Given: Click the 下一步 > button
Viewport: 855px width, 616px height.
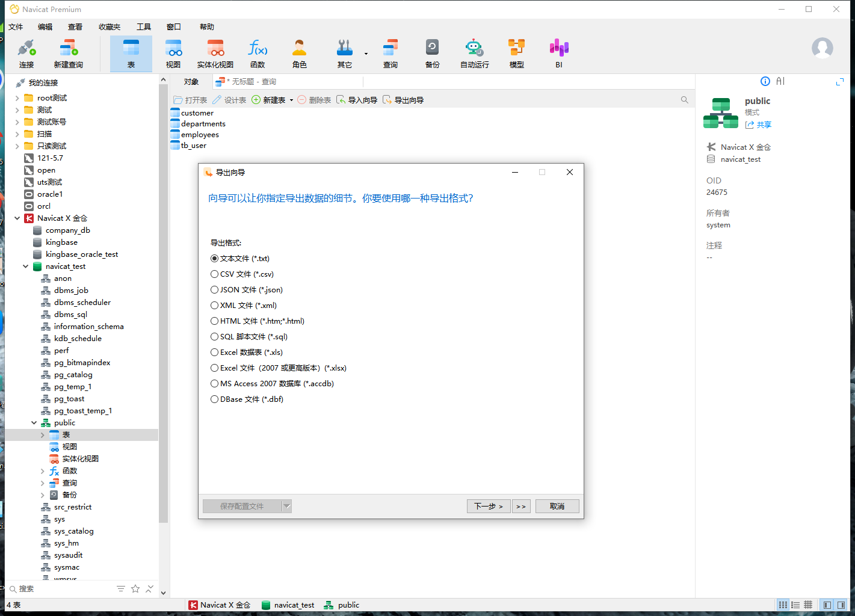Looking at the screenshot, I should (x=489, y=507).
